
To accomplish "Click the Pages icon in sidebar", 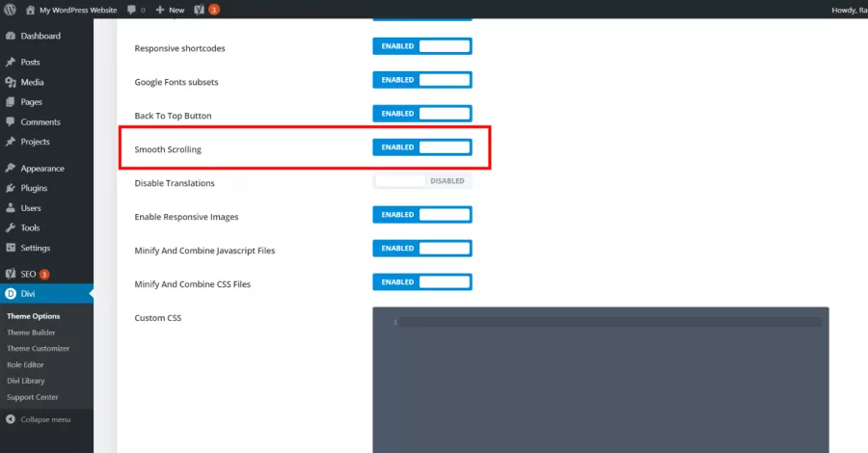I will [11, 102].
